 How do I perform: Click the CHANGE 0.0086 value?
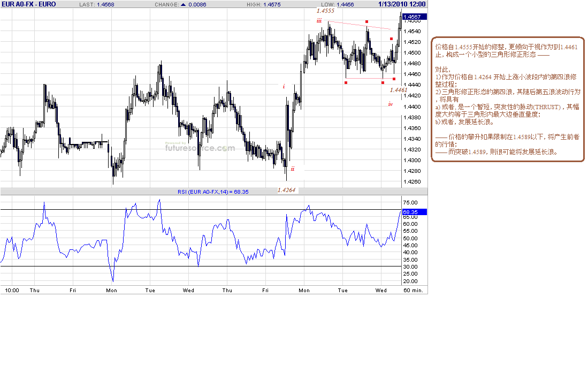[x=197, y=4]
